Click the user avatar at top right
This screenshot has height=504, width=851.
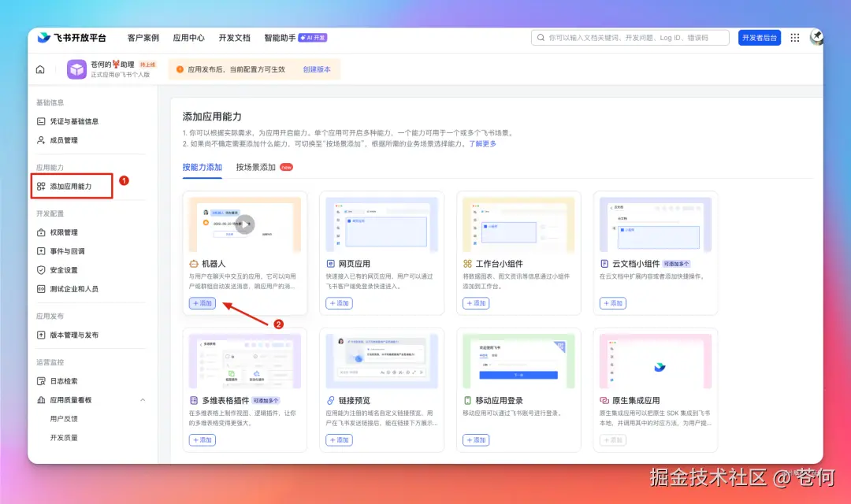click(817, 37)
